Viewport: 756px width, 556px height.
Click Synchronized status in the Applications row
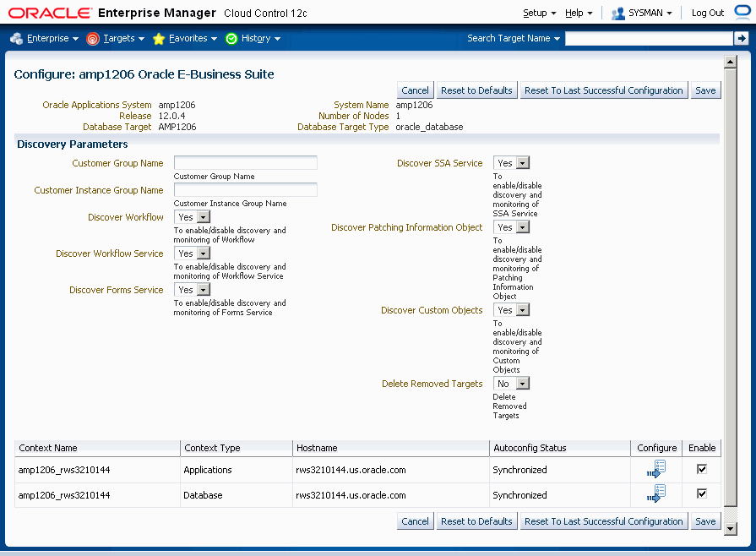pyautogui.click(x=519, y=470)
